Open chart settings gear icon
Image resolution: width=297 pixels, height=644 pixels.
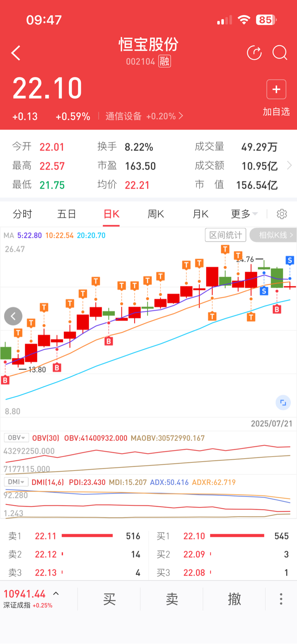(282, 214)
